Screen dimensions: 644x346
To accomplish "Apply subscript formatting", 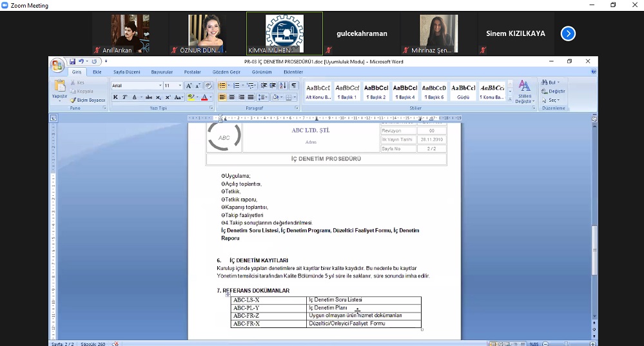I will [159, 97].
